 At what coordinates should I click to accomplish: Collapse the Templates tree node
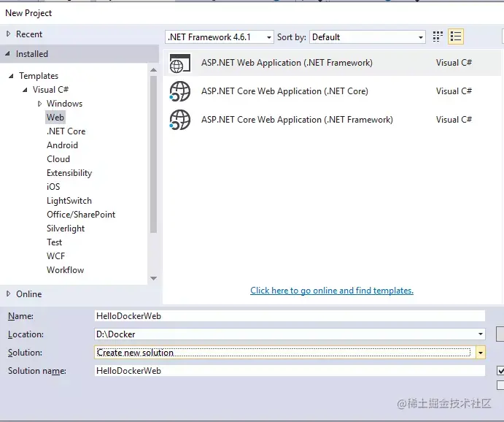(x=11, y=76)
